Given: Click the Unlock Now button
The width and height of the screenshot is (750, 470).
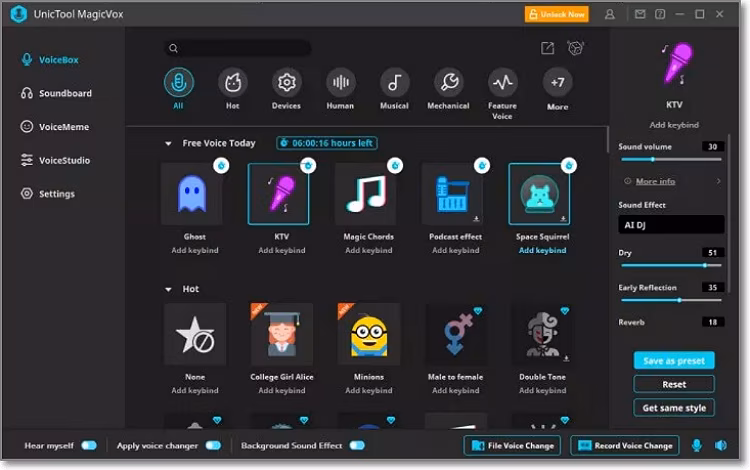Looking at the screenshot, I should [x=556, y=14].
